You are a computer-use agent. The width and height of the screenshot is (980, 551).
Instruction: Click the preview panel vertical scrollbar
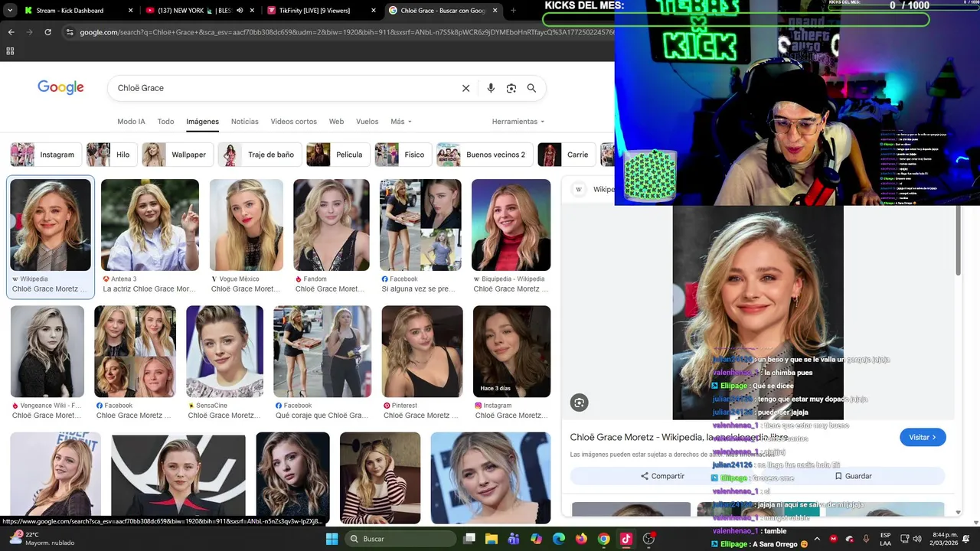(958, 241)
